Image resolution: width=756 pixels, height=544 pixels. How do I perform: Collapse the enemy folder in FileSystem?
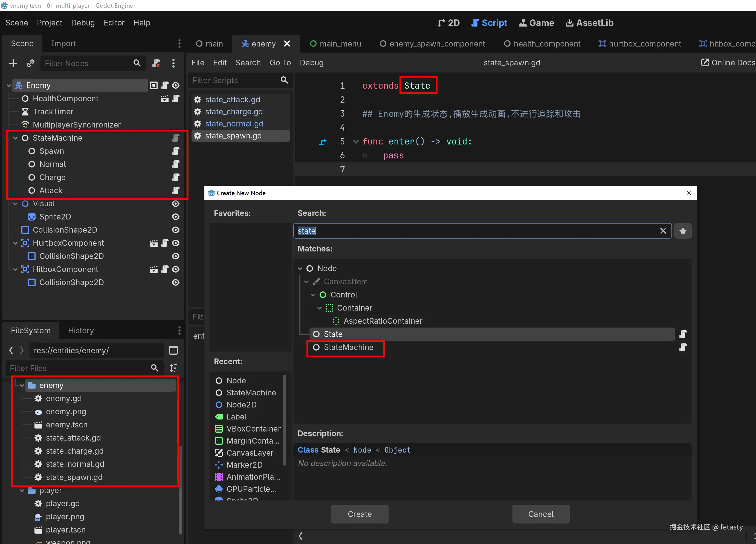pos(22,385)
